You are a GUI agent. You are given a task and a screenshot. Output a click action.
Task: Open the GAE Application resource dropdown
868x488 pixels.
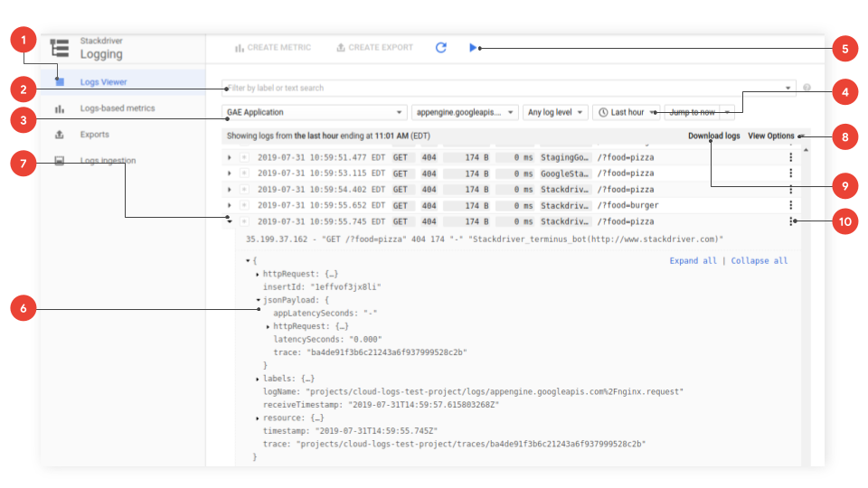tap(315, 112)
